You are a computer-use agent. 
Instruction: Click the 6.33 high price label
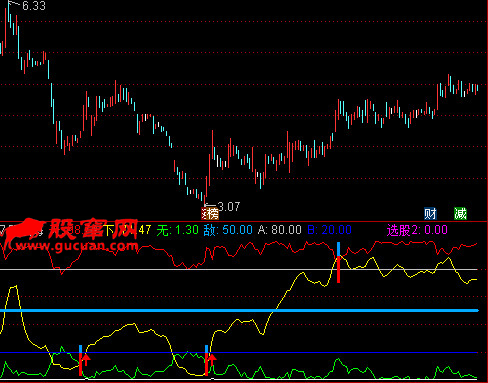click(x=34, y=6)
